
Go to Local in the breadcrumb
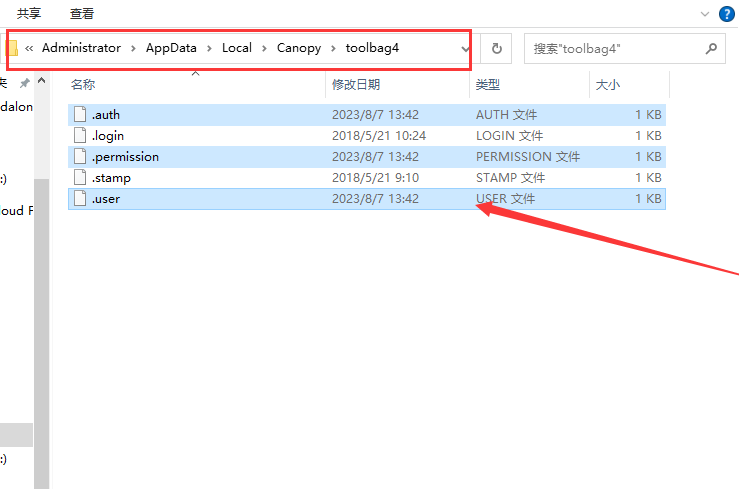pos(237,48)
